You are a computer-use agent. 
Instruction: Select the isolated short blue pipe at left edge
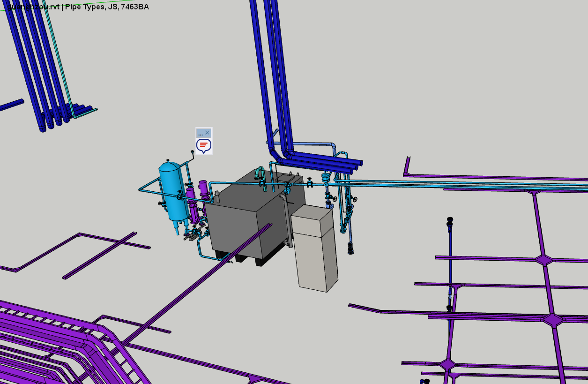tap(12, 105)
